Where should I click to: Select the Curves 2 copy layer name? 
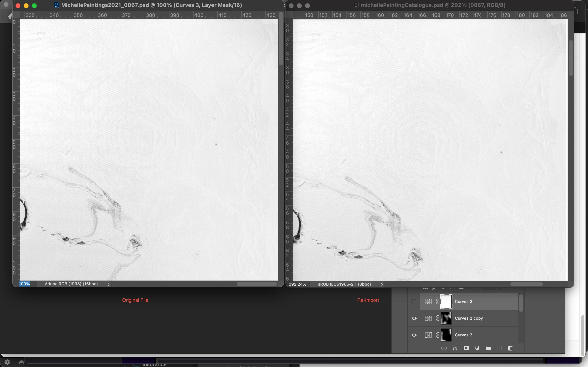tap(468, 318)
